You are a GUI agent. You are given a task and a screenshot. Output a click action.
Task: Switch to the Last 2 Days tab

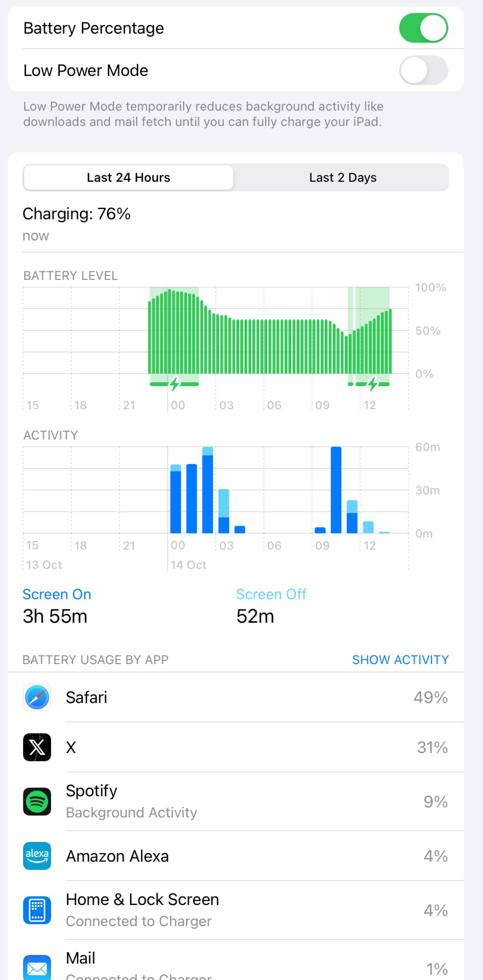pyautogui.click(x=343, y=177)
